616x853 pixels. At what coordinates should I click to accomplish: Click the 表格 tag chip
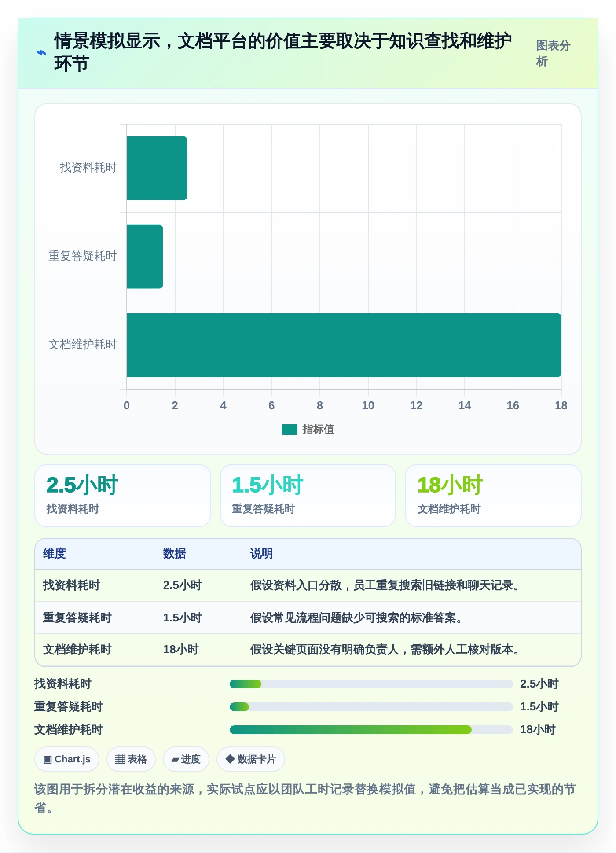131,759
